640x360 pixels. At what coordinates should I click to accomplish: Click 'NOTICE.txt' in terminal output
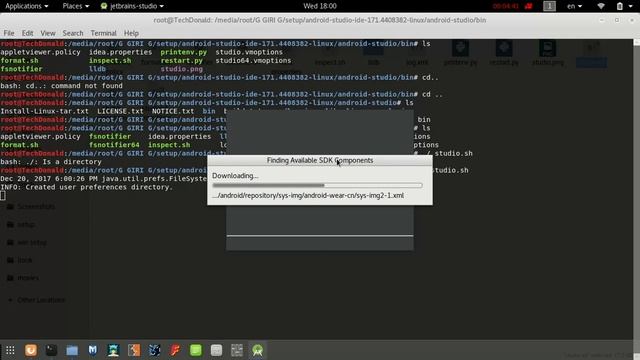pos(173,111)
